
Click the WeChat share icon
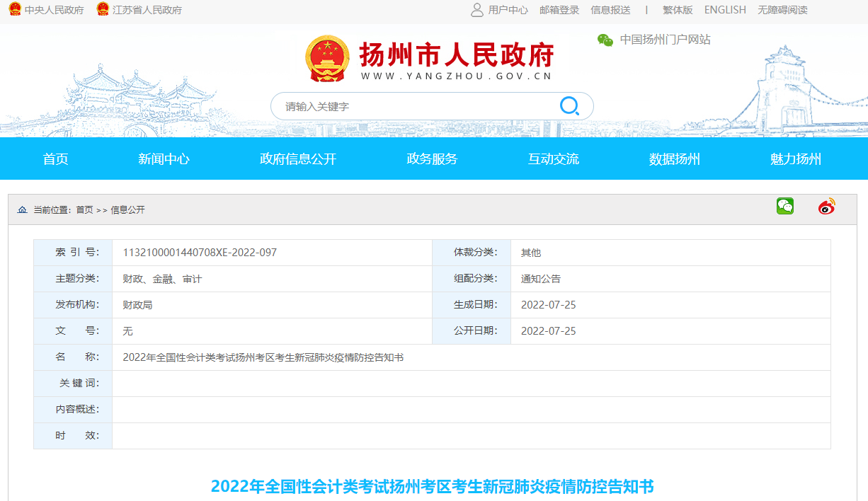pos(784,207)
